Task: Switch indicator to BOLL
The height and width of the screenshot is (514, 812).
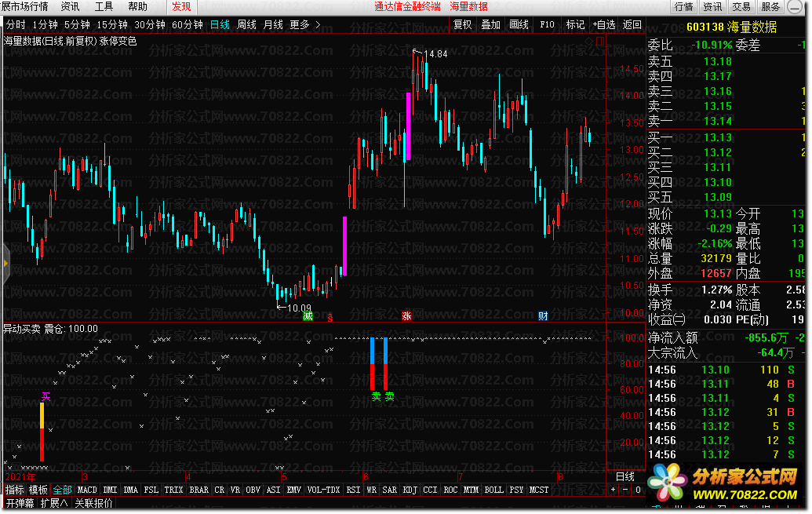Action: [493, 490]
